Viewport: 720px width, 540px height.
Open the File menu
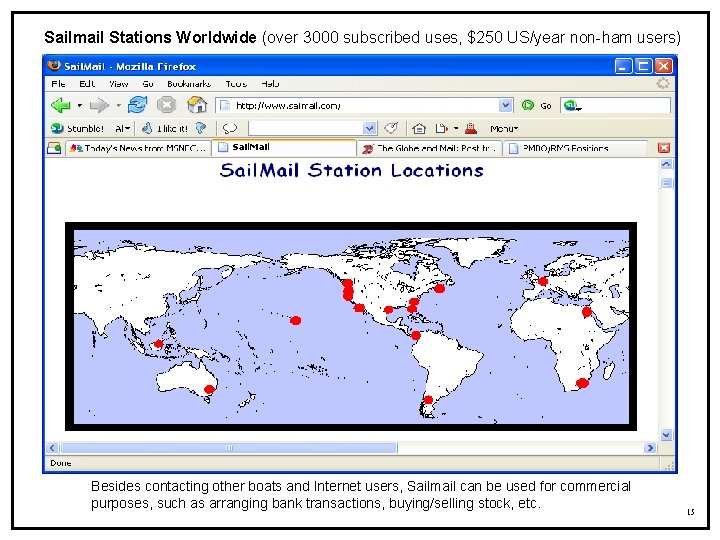click(58, 84)
